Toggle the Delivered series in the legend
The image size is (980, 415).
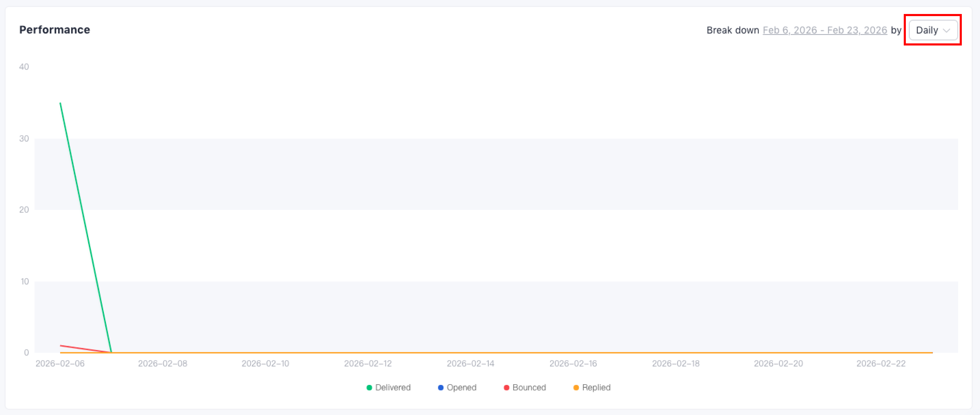393,387
